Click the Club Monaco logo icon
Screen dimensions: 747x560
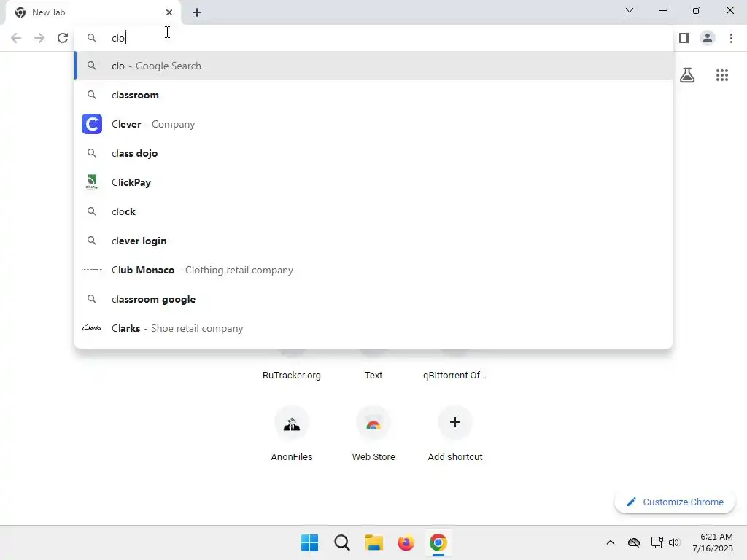[92, 270]
